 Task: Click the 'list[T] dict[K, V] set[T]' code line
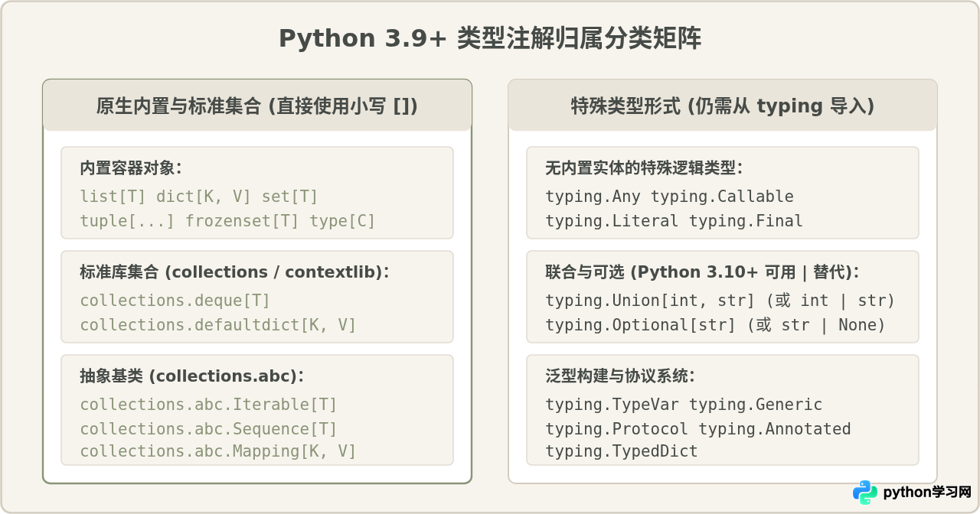(199, 197)
